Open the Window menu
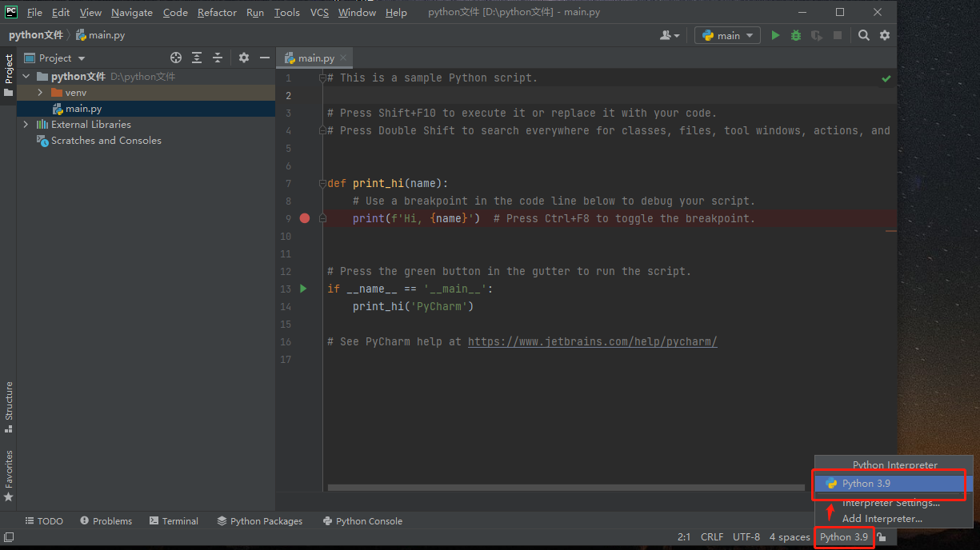 (x=357, y=12)
